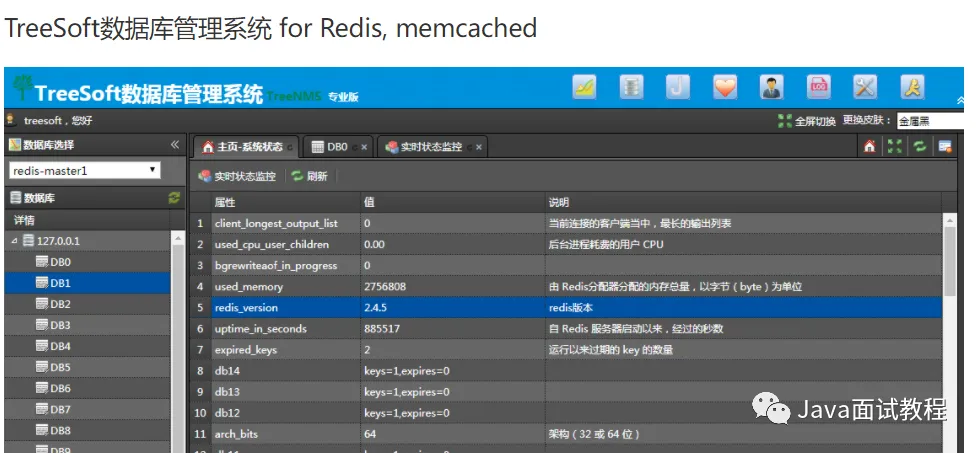Click the value 2756808

(385, 287)
